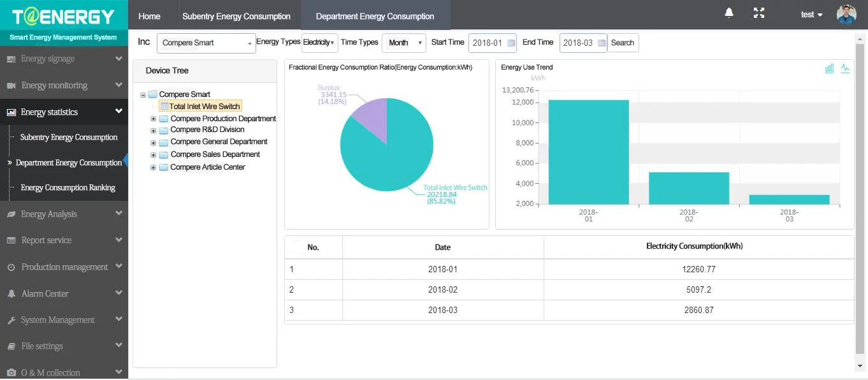Open the Time Types Month dropdown
This screenshot has height=380, width=868.
tap(403, 43)
